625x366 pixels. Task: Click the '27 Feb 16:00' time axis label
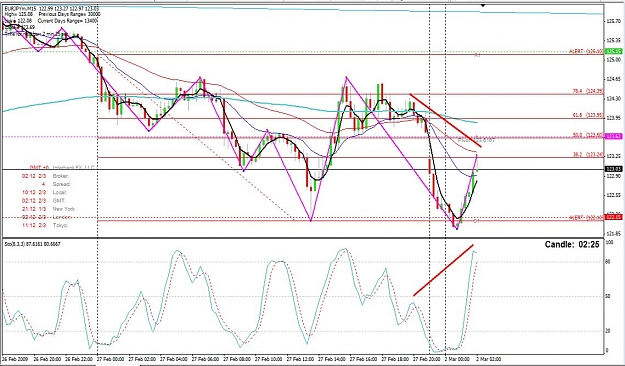pyautogui.click(x=364, y=359)
